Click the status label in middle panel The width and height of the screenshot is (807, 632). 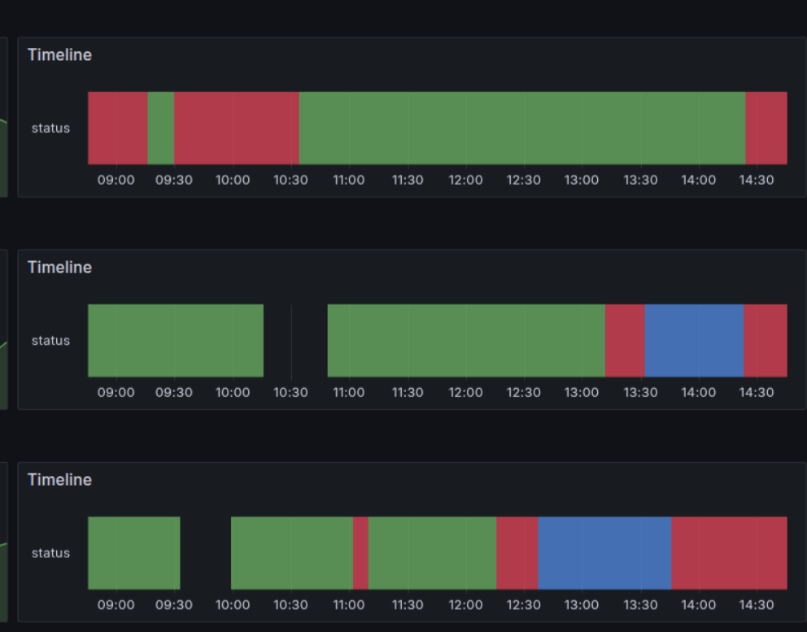50,341
